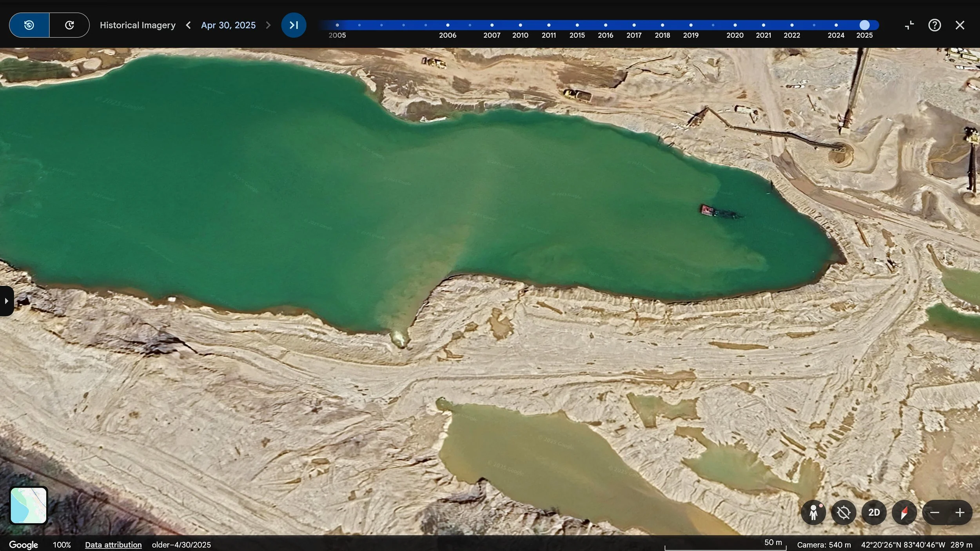The height and width of the screenshot is (551, 980).
Task: Zoom in with the plus button
Action: pos(960,512)
